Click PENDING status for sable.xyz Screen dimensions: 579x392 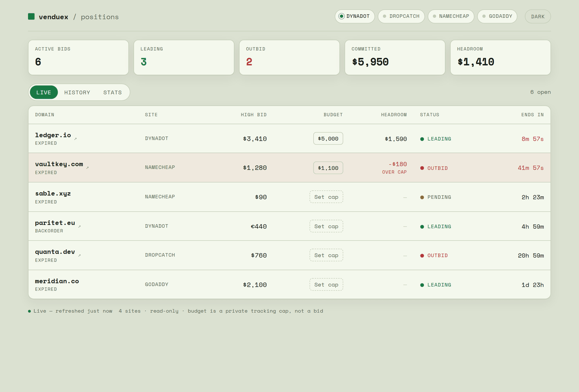click(436, 197)
